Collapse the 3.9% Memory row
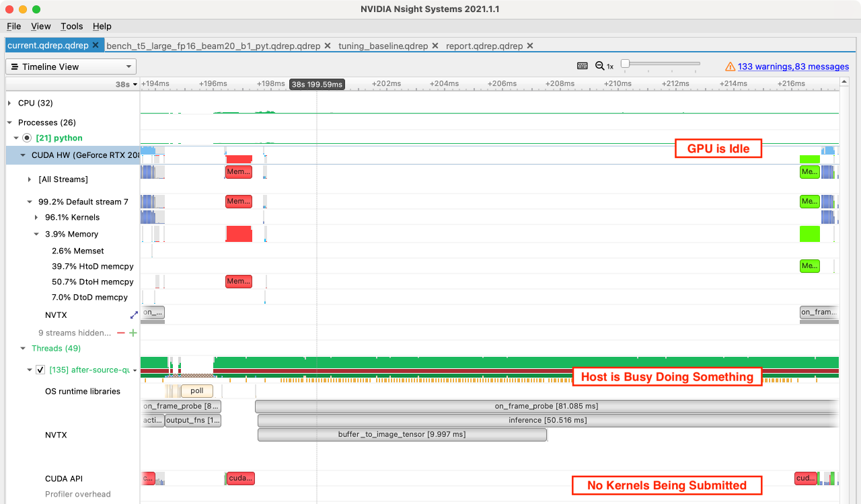Screen dimensions: 861x504 36,234
